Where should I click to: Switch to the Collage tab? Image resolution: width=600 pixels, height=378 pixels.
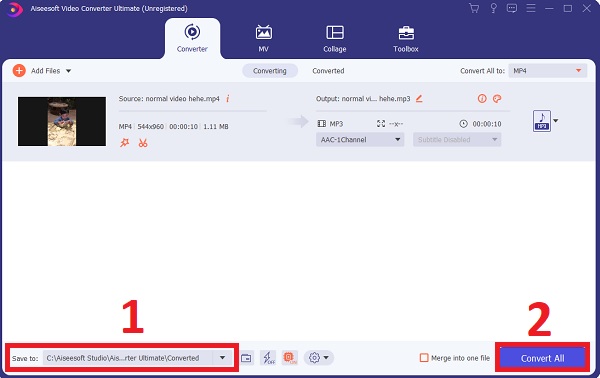click(x=335, y=38)
